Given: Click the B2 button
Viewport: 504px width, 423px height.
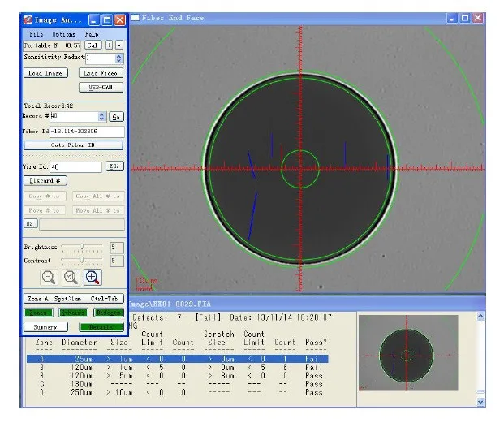Looking at the screenshot, I should [31, 223].
